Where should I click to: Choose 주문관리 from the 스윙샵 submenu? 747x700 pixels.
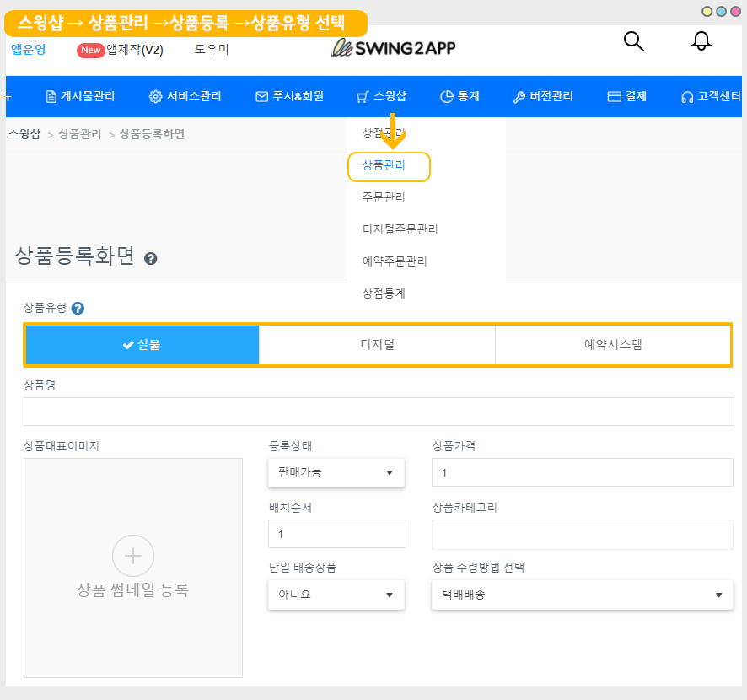tap(384, 197)
